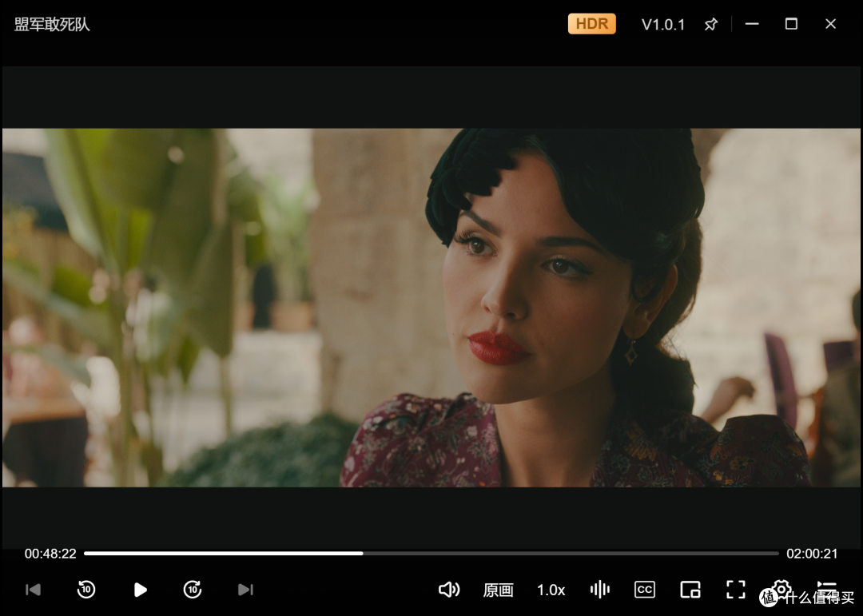Minimize the player window
863x616 pixels.
click(752, 24)
